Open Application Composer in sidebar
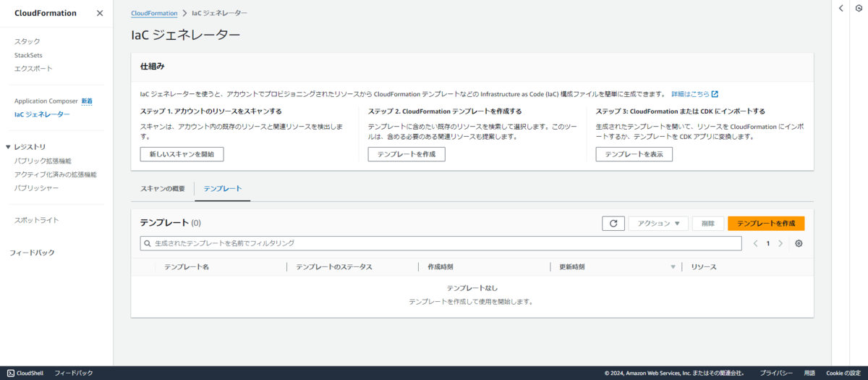Viewport: 868px width, 380px height. [x=46, y=101]
